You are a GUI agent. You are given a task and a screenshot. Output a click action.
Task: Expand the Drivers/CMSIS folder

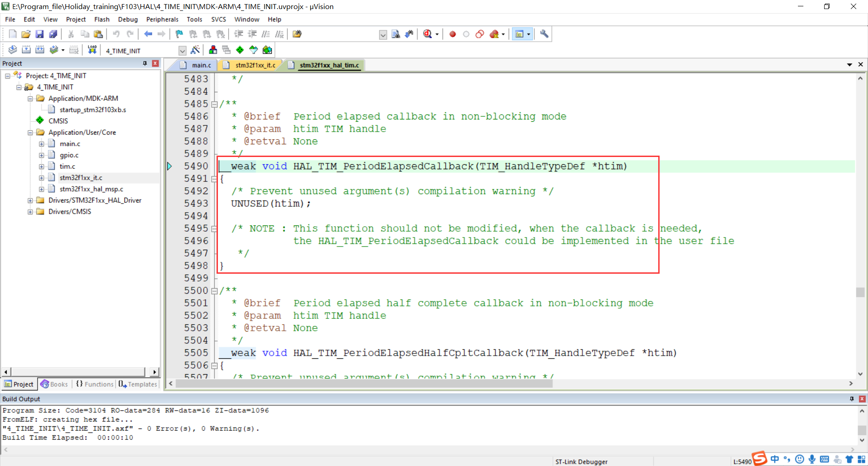tap(30, 212)
